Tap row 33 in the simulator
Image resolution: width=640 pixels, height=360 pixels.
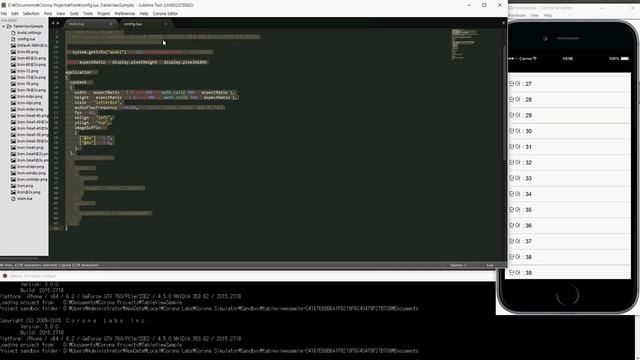point(568,178)
